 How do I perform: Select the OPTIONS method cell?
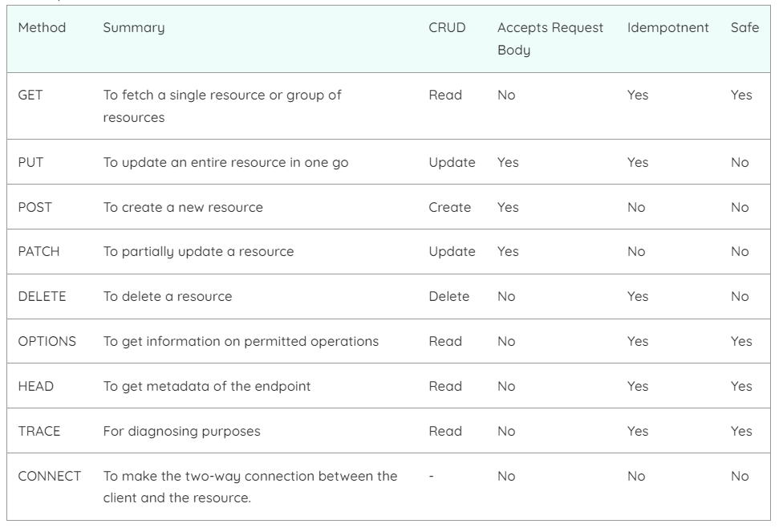coord(47,341)
